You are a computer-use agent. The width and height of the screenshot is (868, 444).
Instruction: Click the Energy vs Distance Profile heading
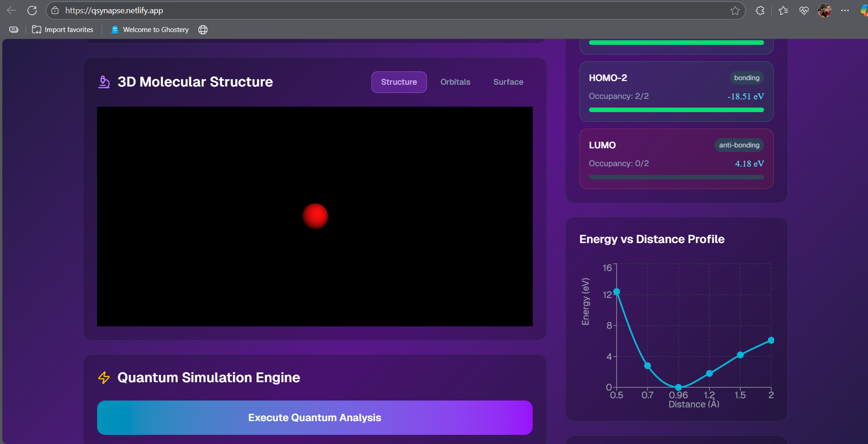pos(652,239)
